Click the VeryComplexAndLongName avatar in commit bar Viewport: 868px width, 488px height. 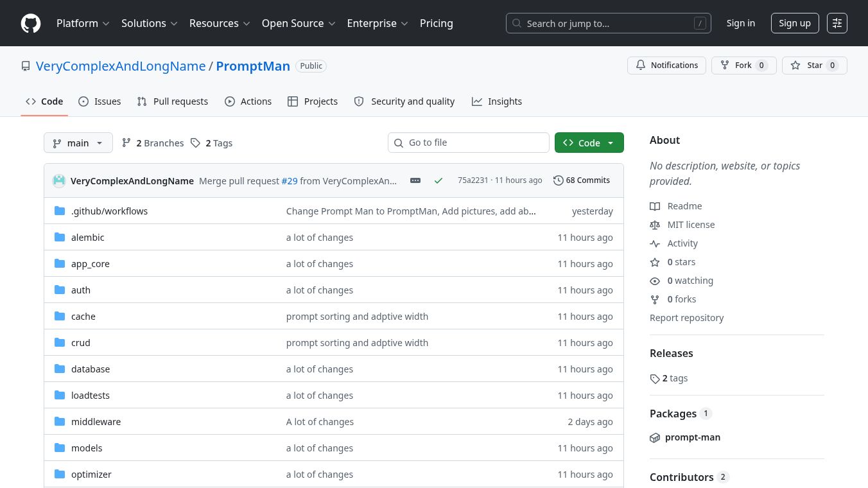(59, 180)
